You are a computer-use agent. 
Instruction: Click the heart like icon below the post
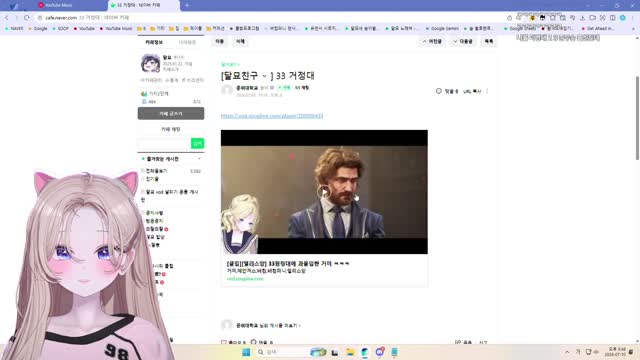224,342
